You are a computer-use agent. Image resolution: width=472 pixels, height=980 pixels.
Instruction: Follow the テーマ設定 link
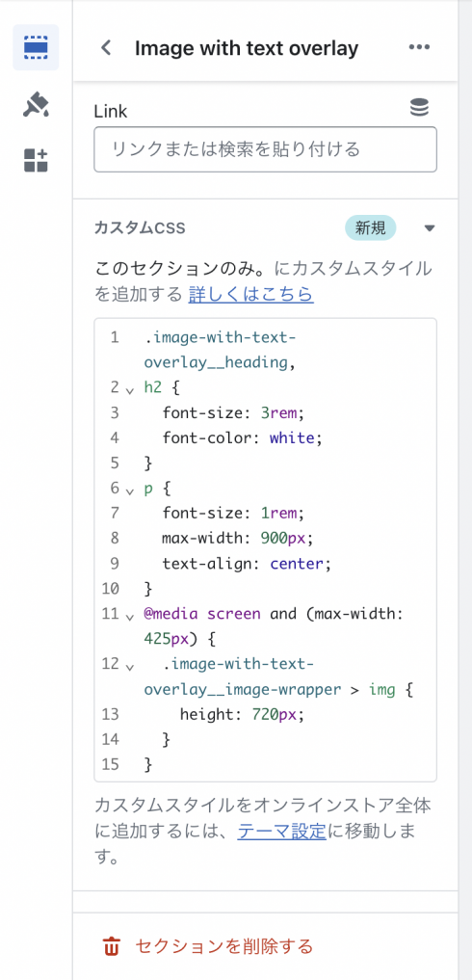click(282, 832)
